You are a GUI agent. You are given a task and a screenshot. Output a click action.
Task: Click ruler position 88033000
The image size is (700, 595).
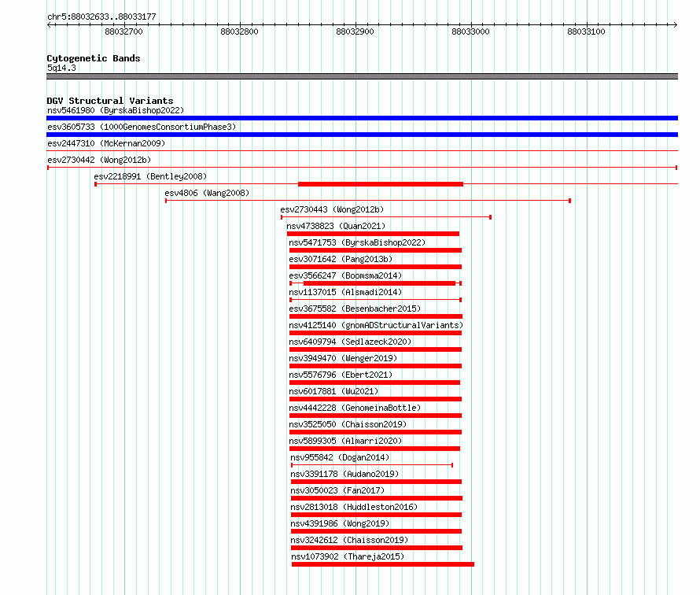[470, 31]
